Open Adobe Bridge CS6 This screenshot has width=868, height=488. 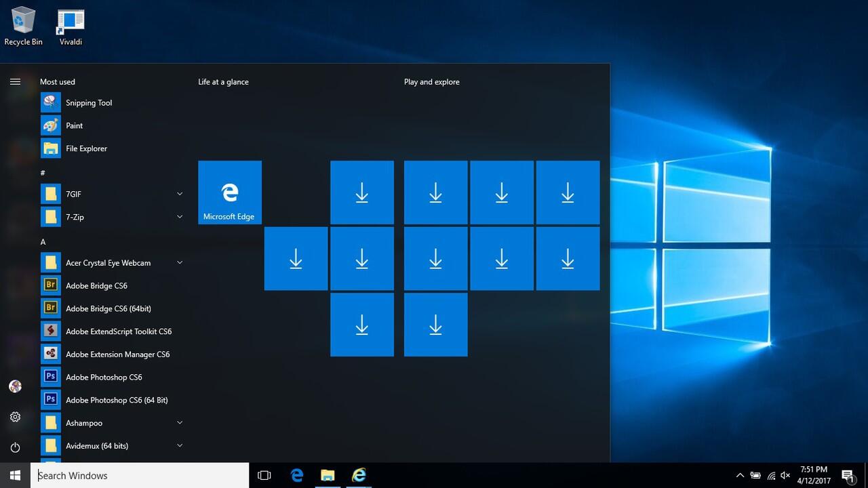(112, 285)
